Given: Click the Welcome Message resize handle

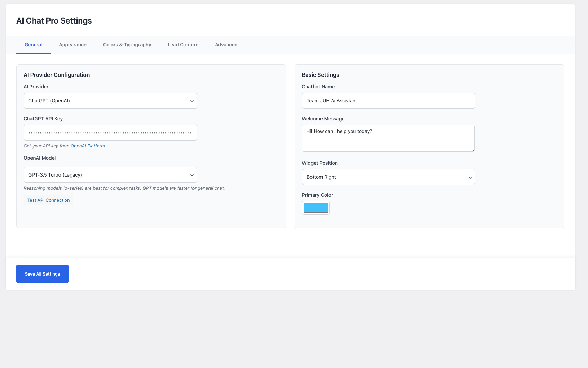Looking at the screenshot, I should click(x=473, y=150).
